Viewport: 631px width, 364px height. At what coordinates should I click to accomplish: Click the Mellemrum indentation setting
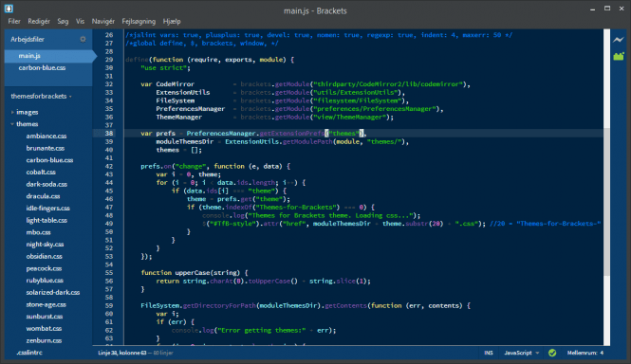(x=585, y=353)
